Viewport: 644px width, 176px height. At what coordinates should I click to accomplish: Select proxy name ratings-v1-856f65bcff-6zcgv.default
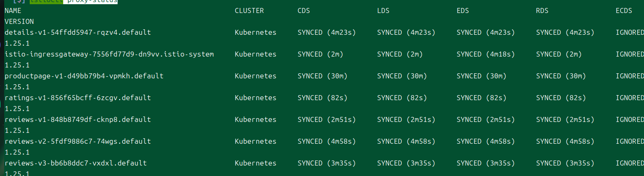pos(78,98)
